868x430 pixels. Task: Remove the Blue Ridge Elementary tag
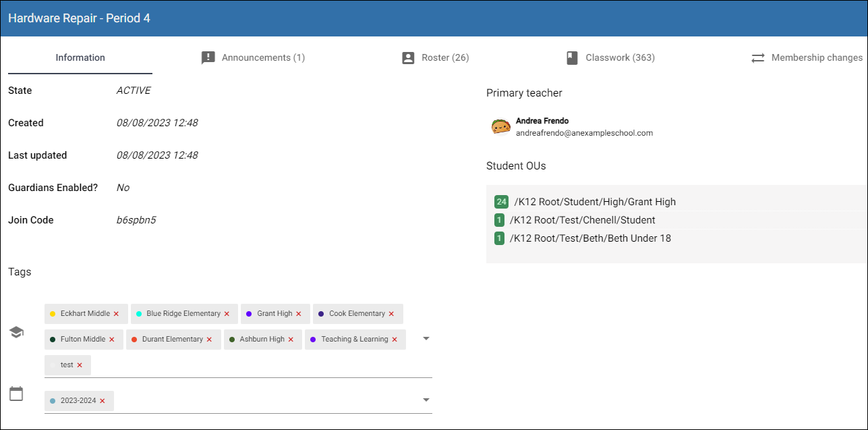pyautogui.click(x=227, y=314)
